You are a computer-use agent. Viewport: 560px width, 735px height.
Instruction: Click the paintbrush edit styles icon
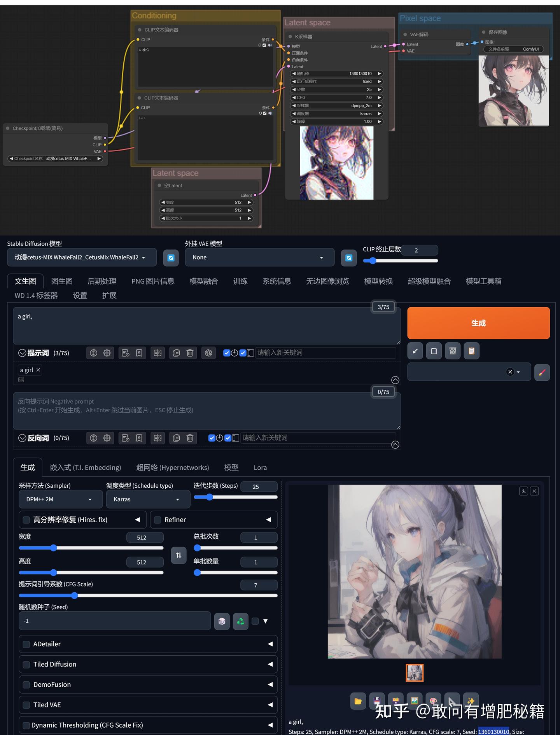pyautogui.click(x=542, y=372)
